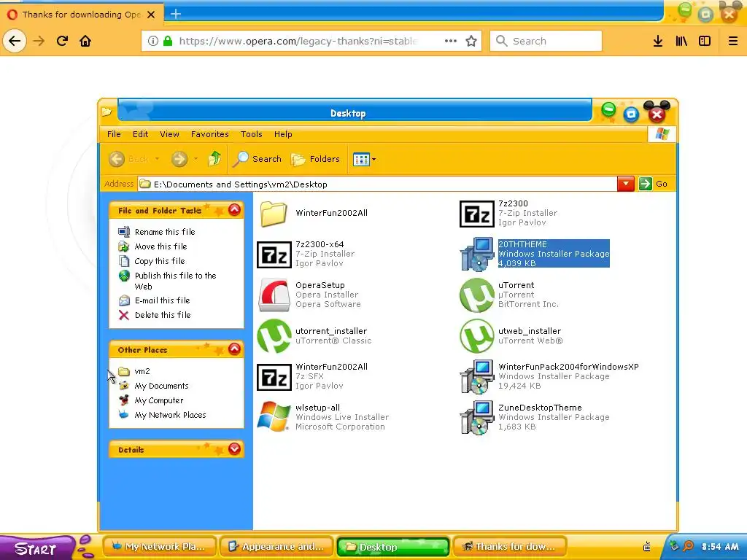
Task: Select the WinterFunPack2004forWindowsXP package icon
Action: (x=477, y=377)
